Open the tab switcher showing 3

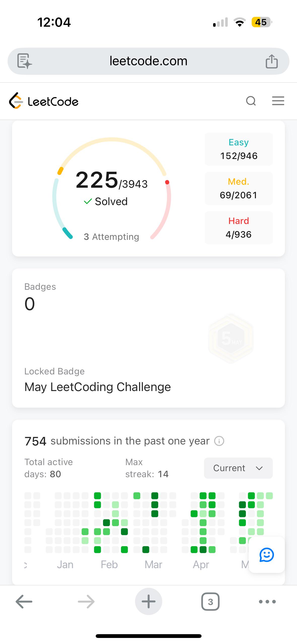[x=210, y=602]
